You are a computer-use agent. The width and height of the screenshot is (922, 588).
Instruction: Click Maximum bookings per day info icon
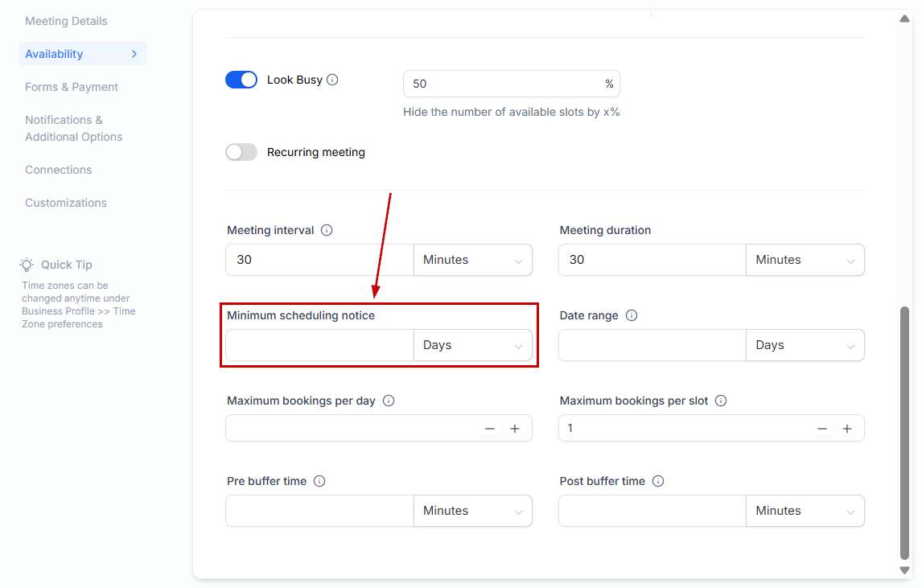point(389,401)
